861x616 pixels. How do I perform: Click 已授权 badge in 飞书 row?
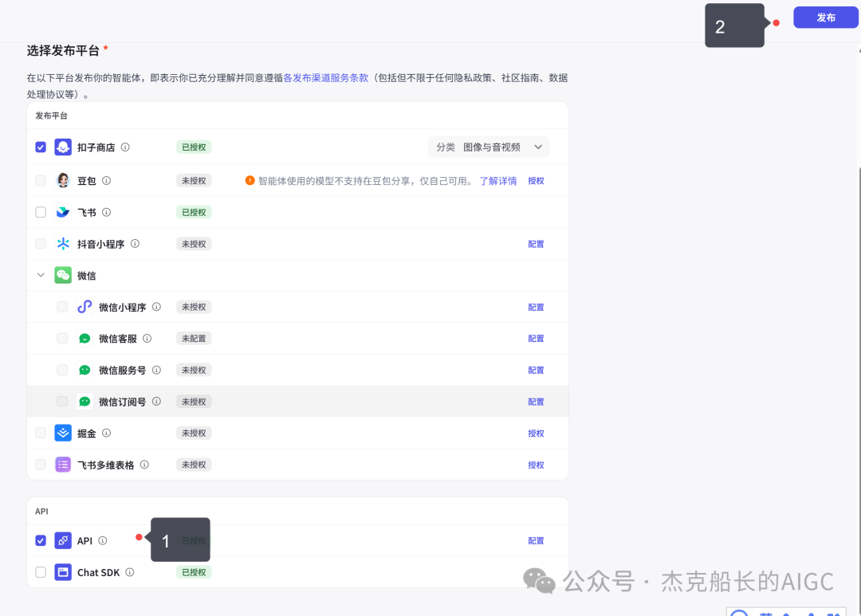coord(194,213)
